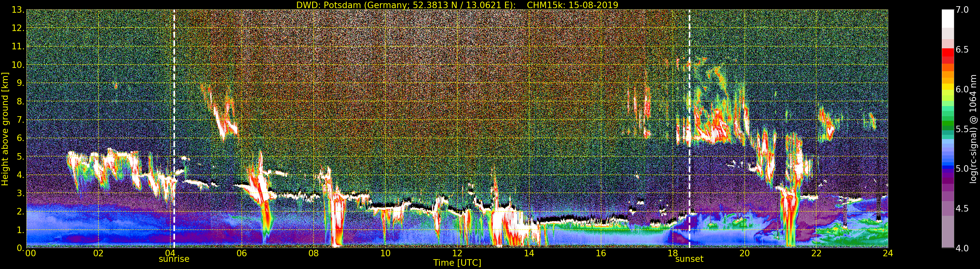
Task: Click the colorbar tick value "4.0"
Action: click(x=962, y=248)
